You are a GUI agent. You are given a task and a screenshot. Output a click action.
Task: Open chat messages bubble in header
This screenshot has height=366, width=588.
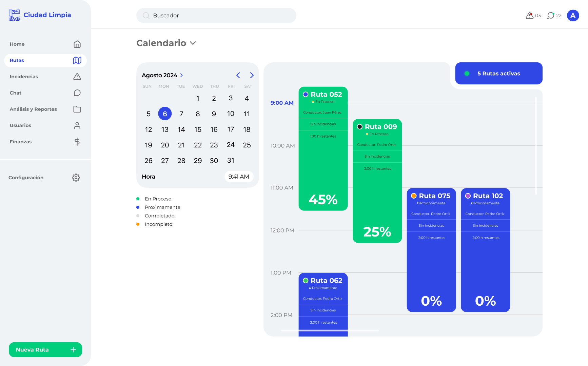551,16
